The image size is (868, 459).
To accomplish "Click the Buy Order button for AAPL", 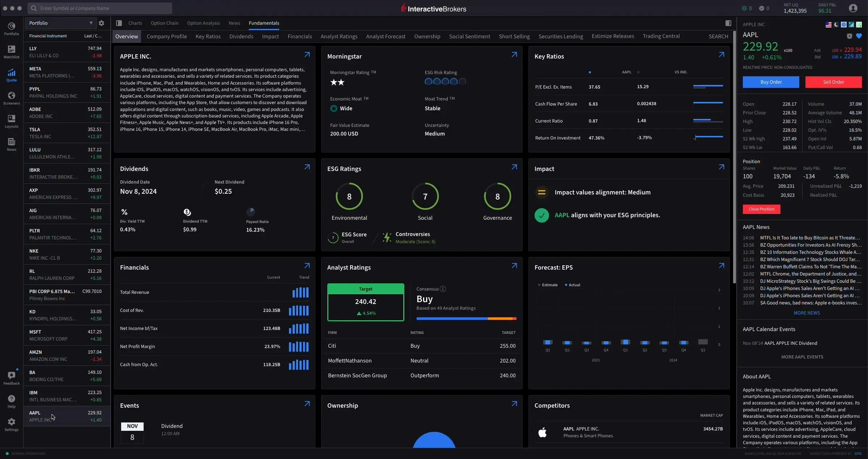I will click(x=771, y=82).
